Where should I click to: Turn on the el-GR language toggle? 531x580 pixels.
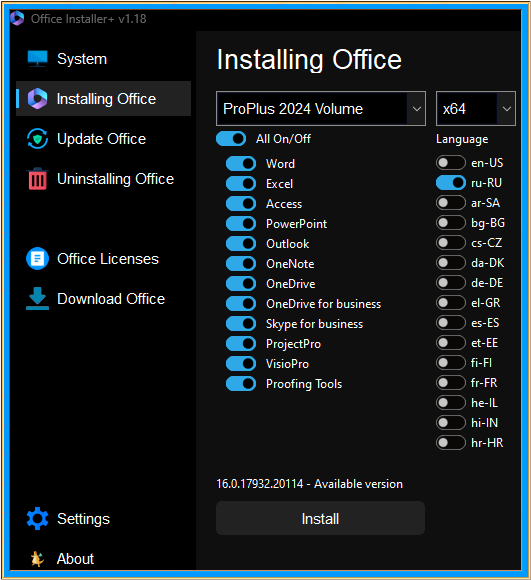coord(451,303)
